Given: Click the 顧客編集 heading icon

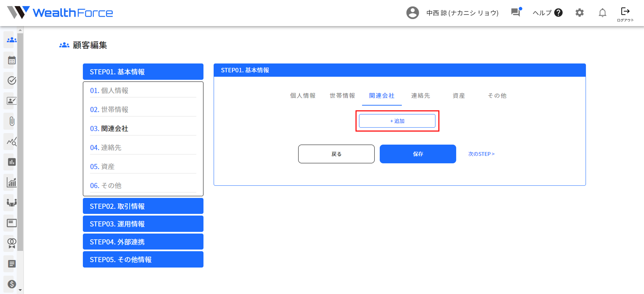Looking at the screenshot, I should click(64, 45).
